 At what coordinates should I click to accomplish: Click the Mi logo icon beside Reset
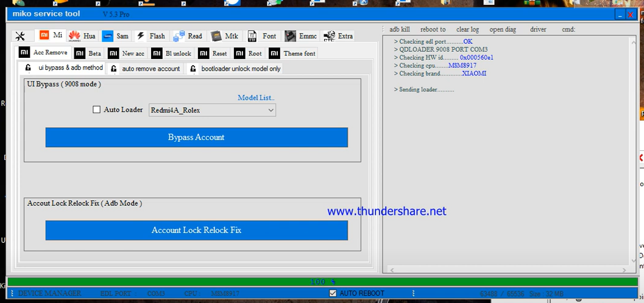coord(203,54)
